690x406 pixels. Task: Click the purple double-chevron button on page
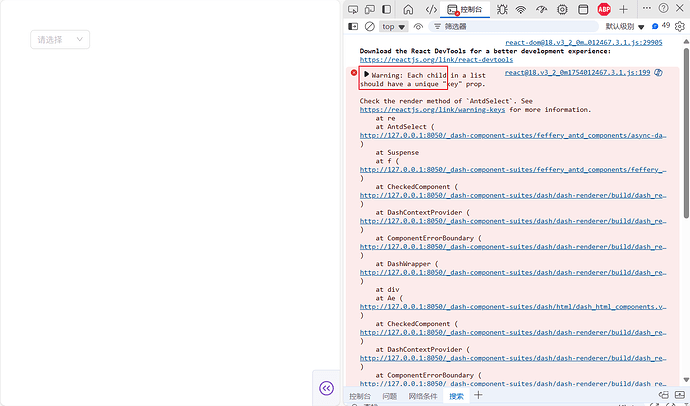[x=327, y=388]
